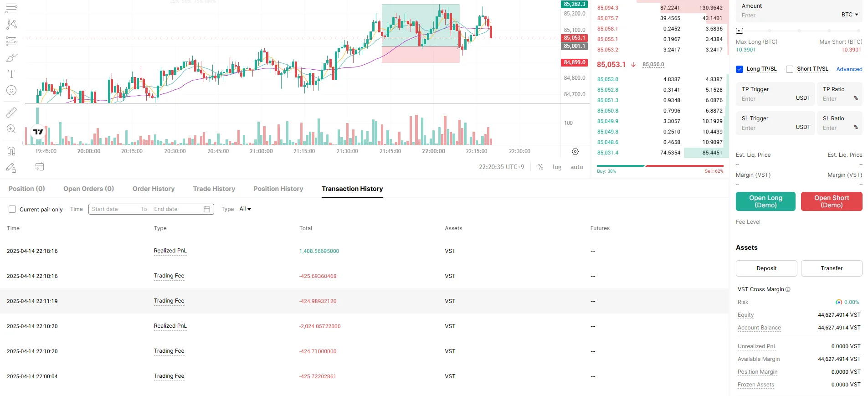Tick the Current pair only checkbox
The height and width of the screenshot is (396, 868).
click(12, 209)
